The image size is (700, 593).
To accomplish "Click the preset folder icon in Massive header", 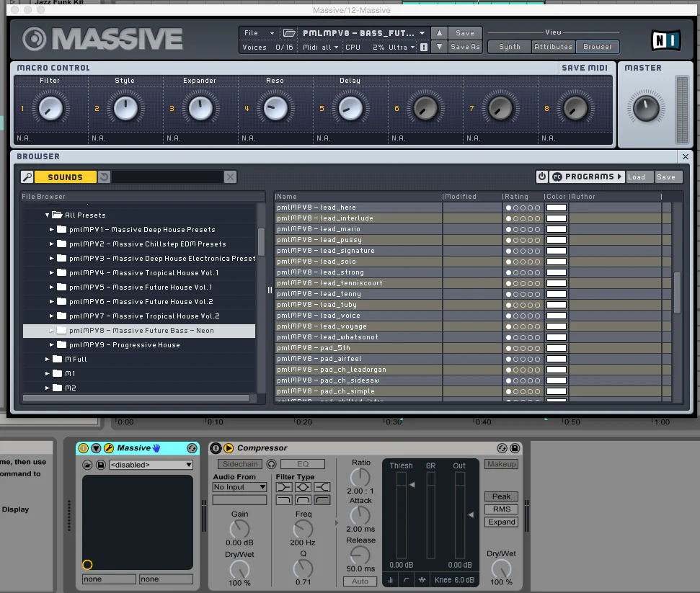I will click(x=289, y=33).
